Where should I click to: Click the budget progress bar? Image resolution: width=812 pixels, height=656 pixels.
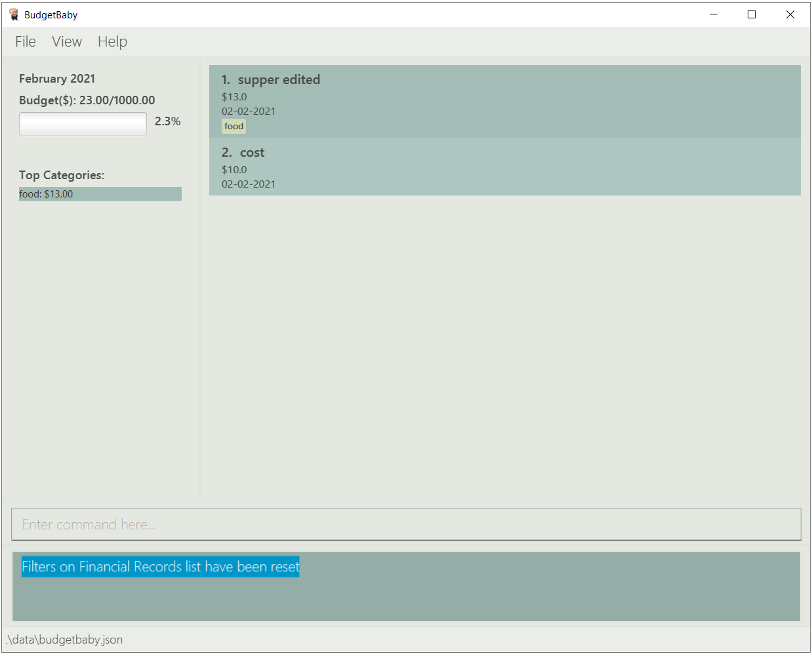83,124
